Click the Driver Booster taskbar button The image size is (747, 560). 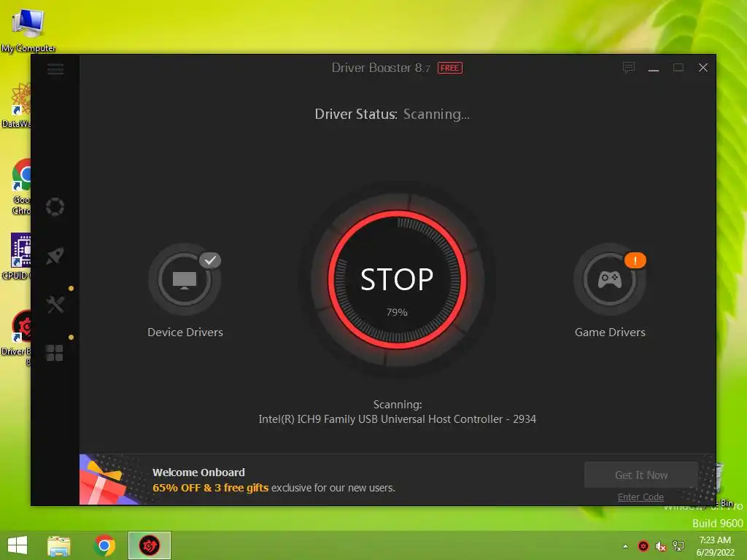149,545
